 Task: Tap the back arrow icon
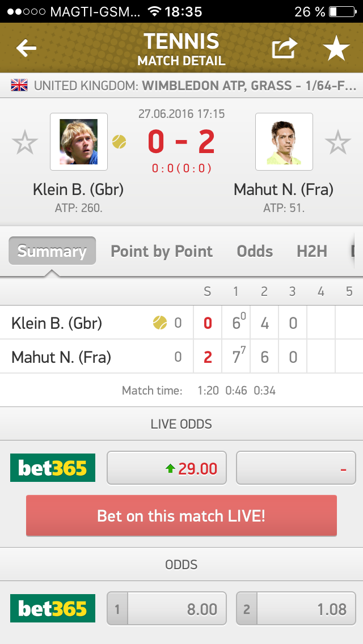pos(26,49)
